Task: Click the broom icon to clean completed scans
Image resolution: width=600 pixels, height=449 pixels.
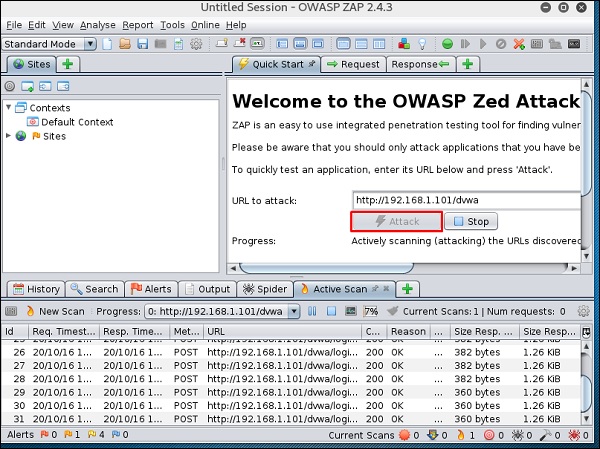Action: 392,311
